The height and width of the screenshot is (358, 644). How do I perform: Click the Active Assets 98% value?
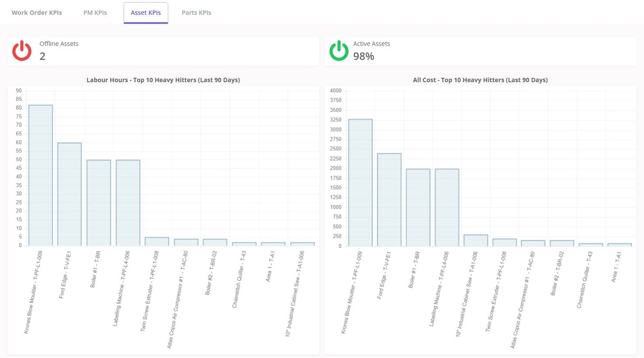tap(364, 56)
